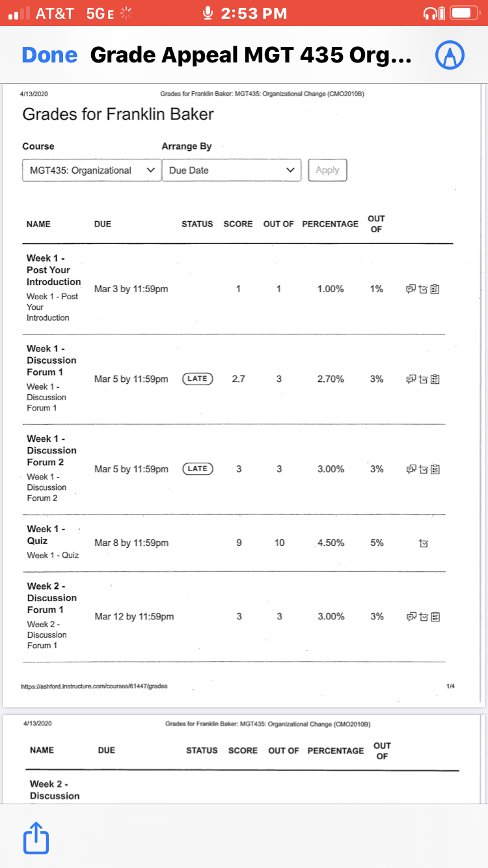
Task: Tap the rubric icon for Week 2 Discussion Forum 1
Action: pyautogui.click(x=435, y=616)
